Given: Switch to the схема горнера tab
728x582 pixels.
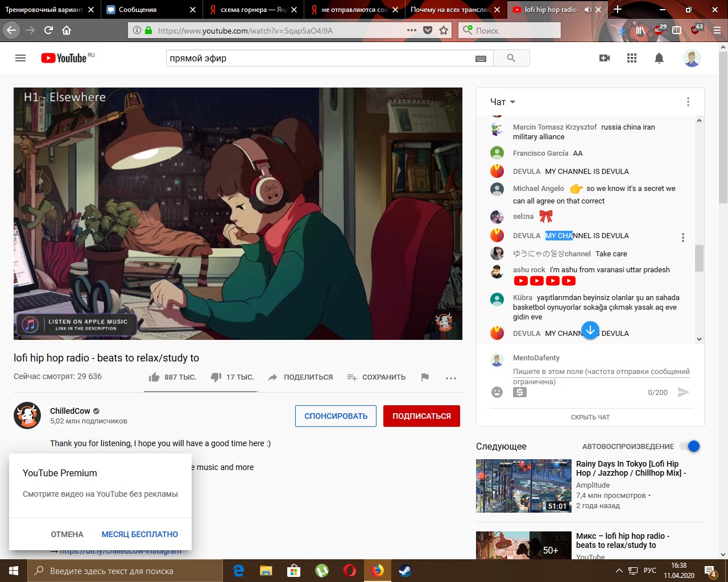Looking at the screenshot, I should [254, 10].
